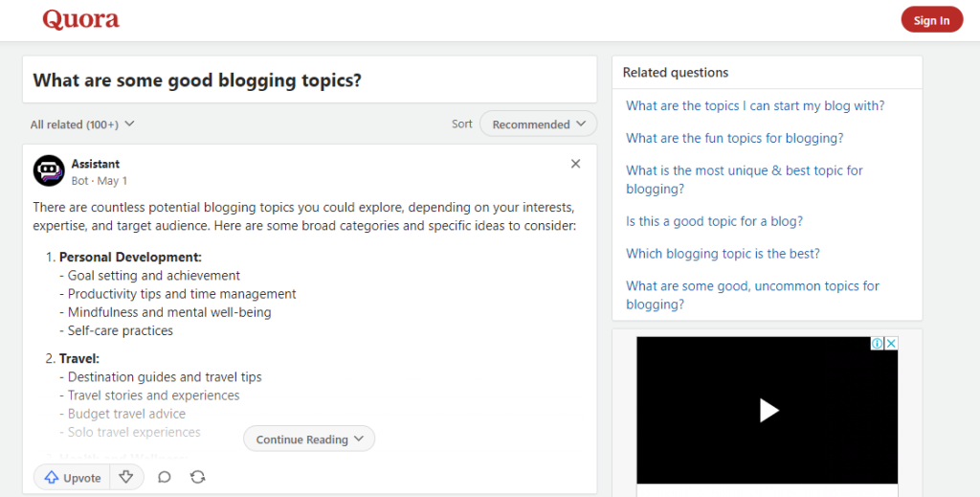Image resolution: width=980 pixels, height=497 pixels.
Task: Click "Goal setting and achievement" list item
Action: [x=150, y=276]
